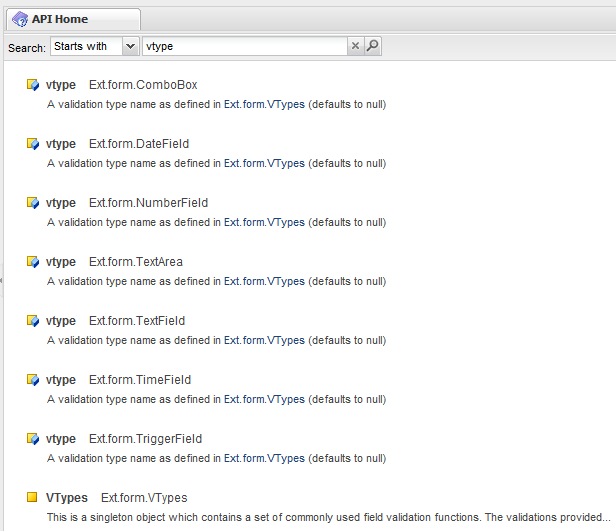The image size is (616, 531).
Task: Follow Ext.form.VTypes link in TextArea description
Action: pyautogui.click(x=264, y=281)
